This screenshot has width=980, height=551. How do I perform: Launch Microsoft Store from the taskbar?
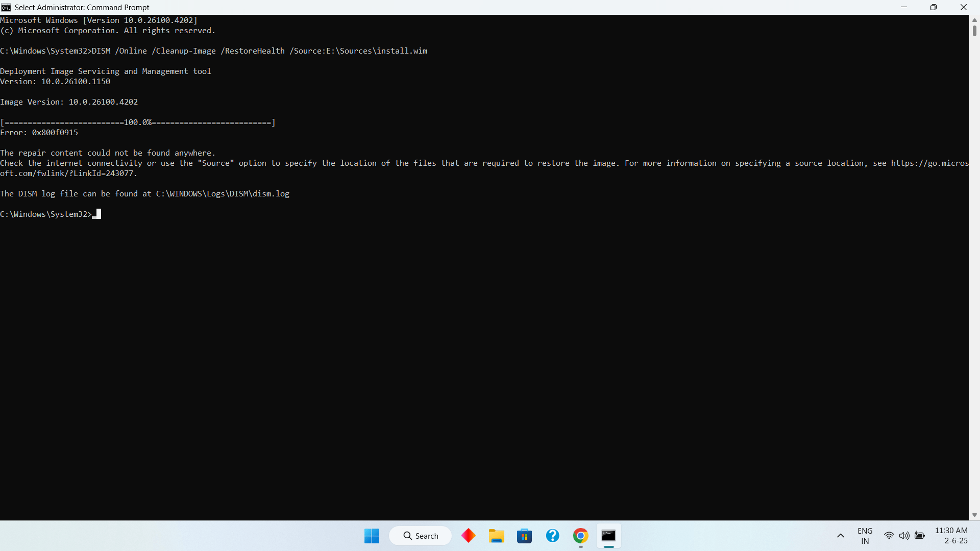(x=524, y=536)
